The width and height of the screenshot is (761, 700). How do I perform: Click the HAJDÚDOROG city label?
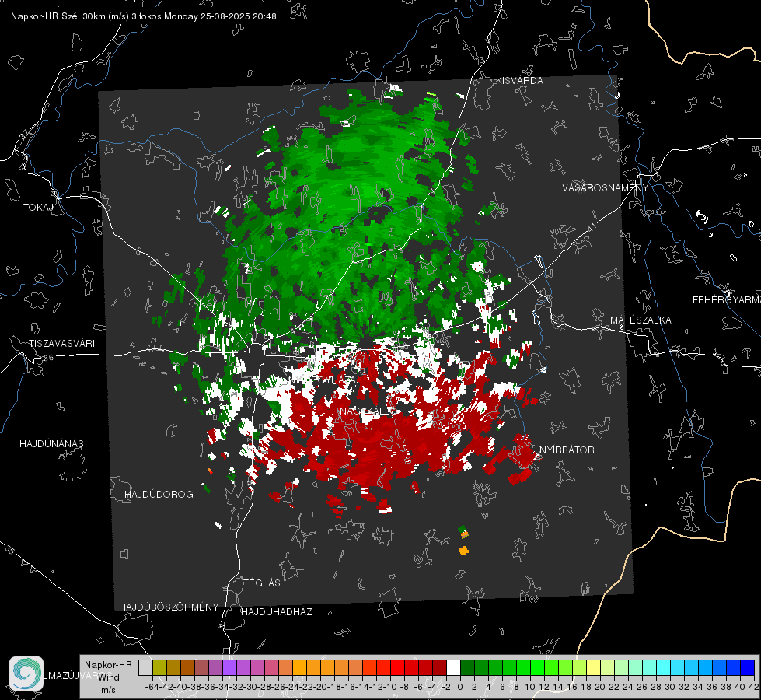159,495
